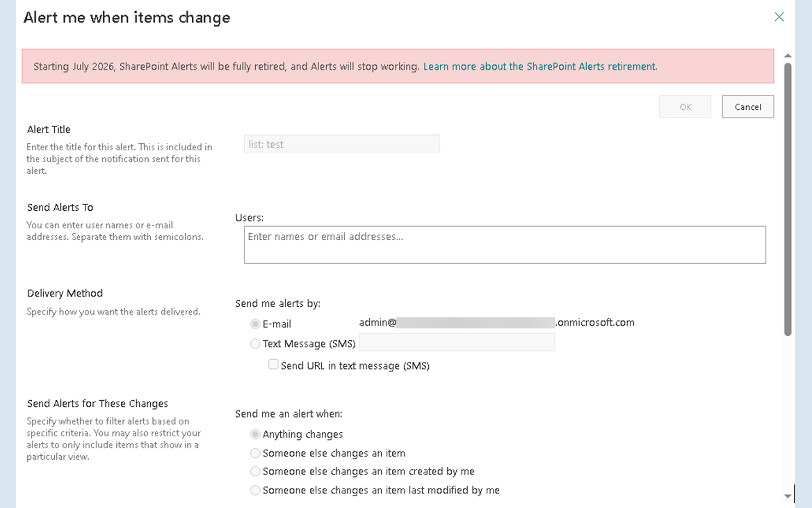The width and height of the screenshot is (812, 508).
Task: Click the SMS phone number field
Action: click(457, 342)
